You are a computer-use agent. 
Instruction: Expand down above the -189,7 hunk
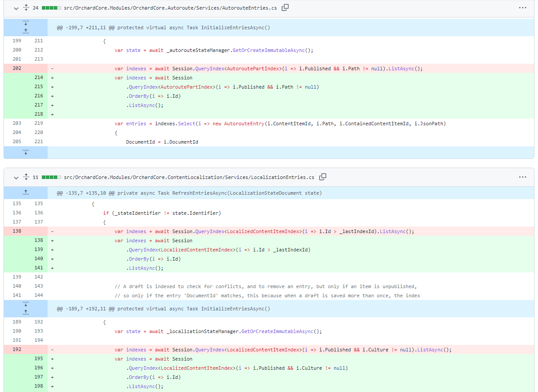coord(26,304)
